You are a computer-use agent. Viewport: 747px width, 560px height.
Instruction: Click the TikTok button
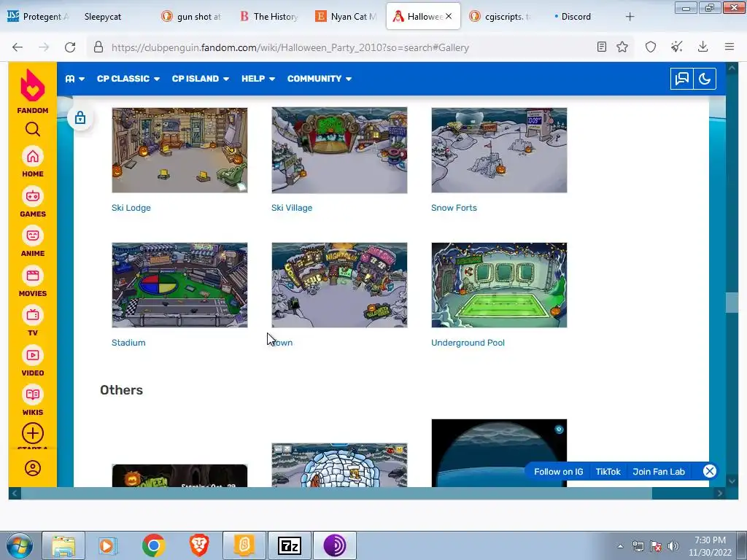coord(608,472)
